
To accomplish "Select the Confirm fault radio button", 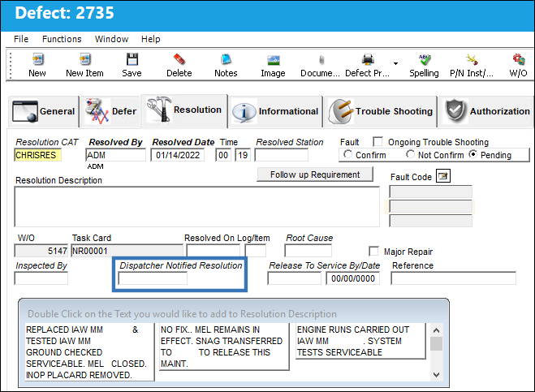I will click(347, 154).
